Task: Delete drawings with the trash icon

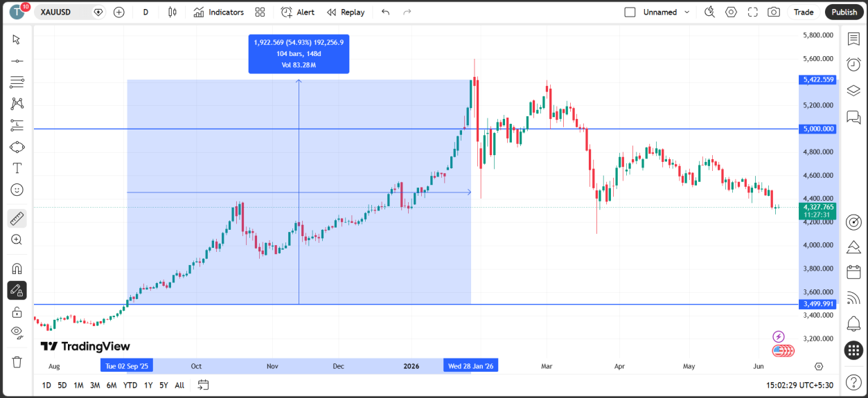Action: [17, 361]
